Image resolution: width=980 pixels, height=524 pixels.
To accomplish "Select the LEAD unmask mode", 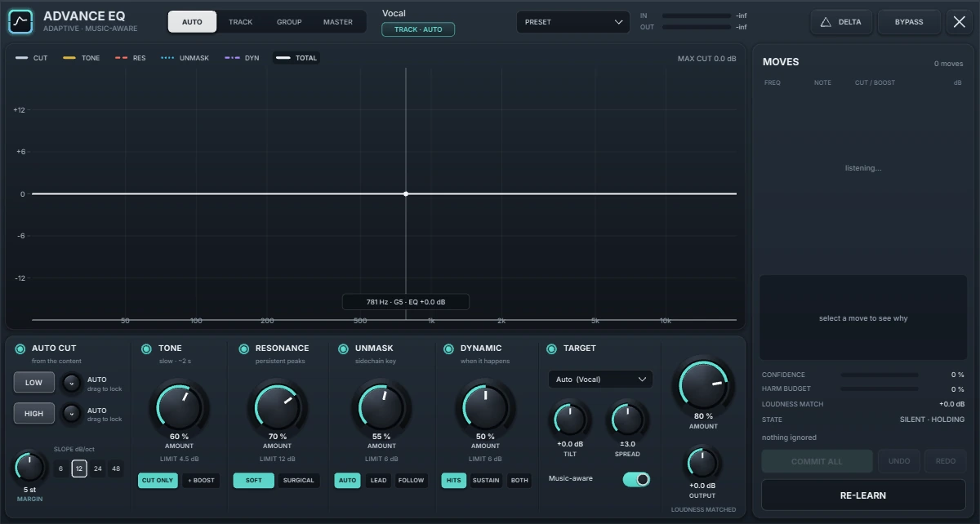I will pos(379,480).
